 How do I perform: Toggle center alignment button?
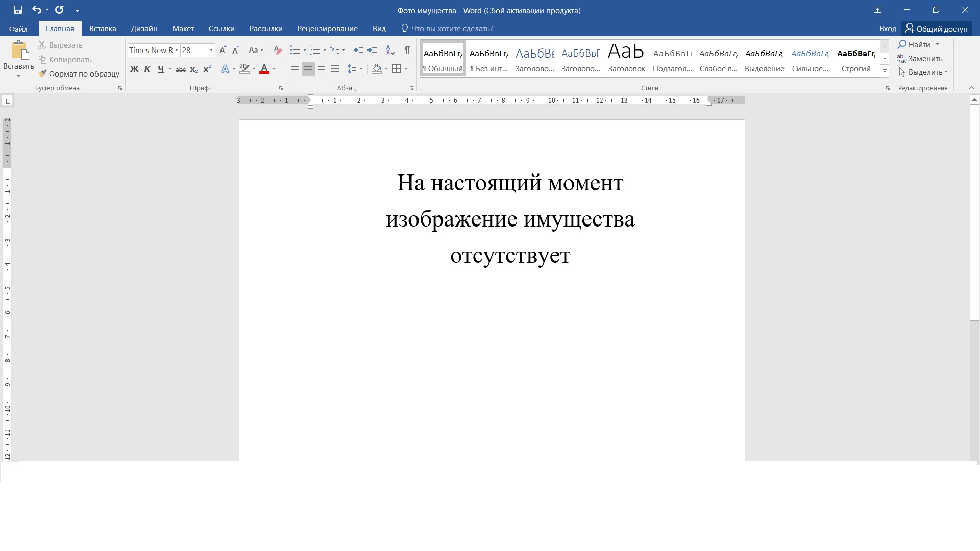coord(308,69)
